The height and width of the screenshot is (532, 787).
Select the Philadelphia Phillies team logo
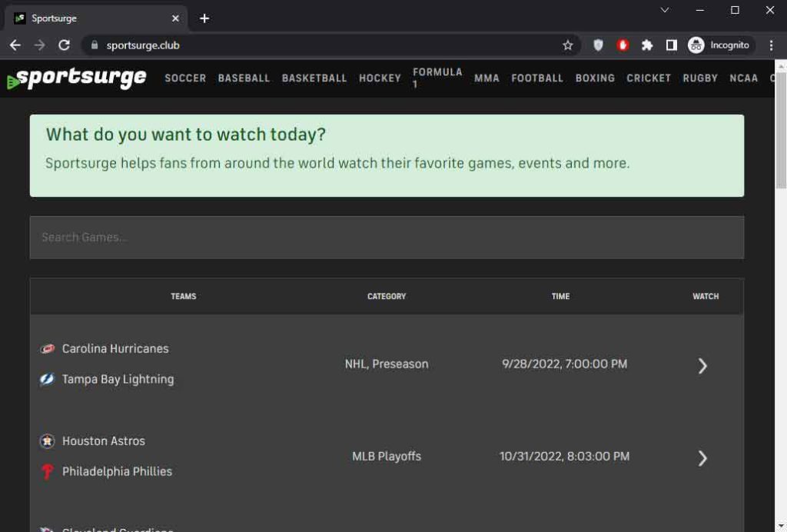[46, 471]
